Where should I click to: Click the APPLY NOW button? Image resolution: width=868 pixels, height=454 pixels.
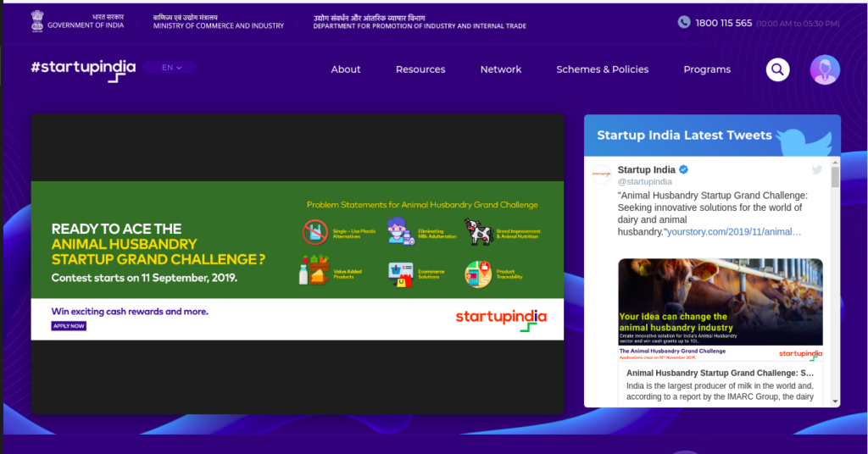click(x=69, y=326)
